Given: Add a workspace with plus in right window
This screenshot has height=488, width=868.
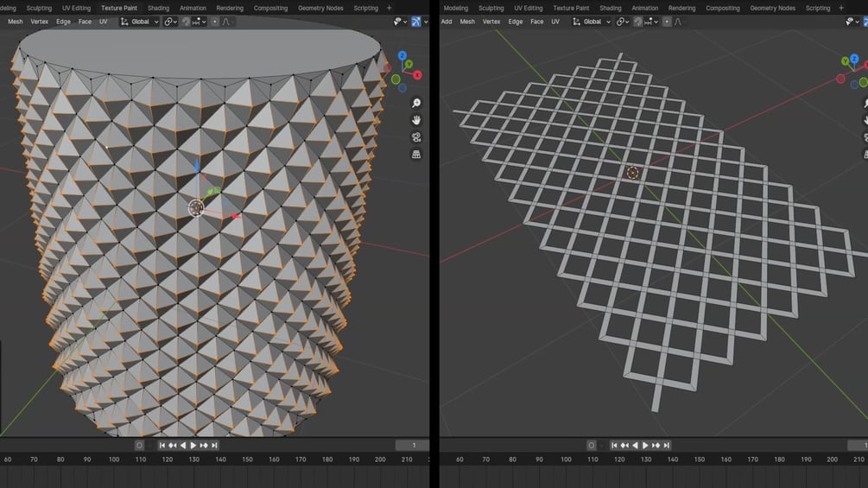Looking at the screenshot, I should [x=841, y=8].
